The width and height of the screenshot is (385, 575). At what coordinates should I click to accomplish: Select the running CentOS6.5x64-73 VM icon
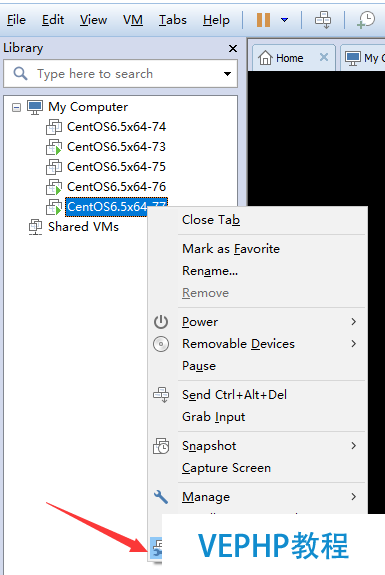tap(54, 147)
